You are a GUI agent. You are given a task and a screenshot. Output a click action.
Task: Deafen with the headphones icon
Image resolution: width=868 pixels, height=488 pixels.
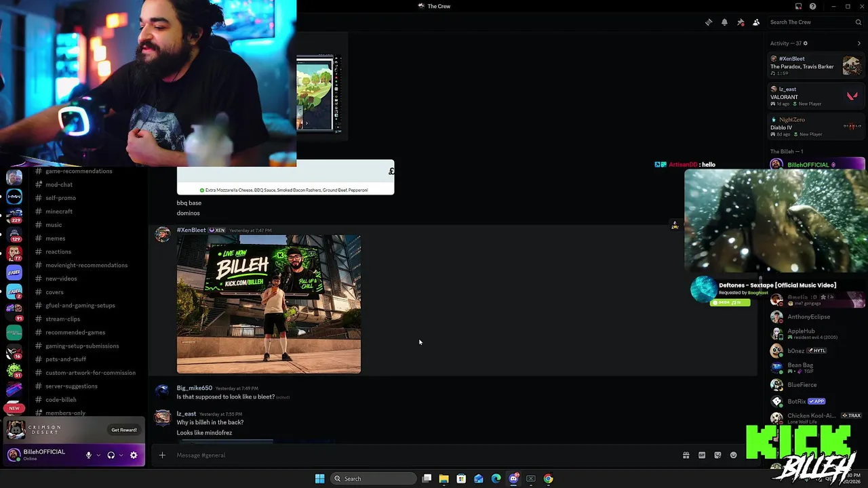click(x=111, y=455)
